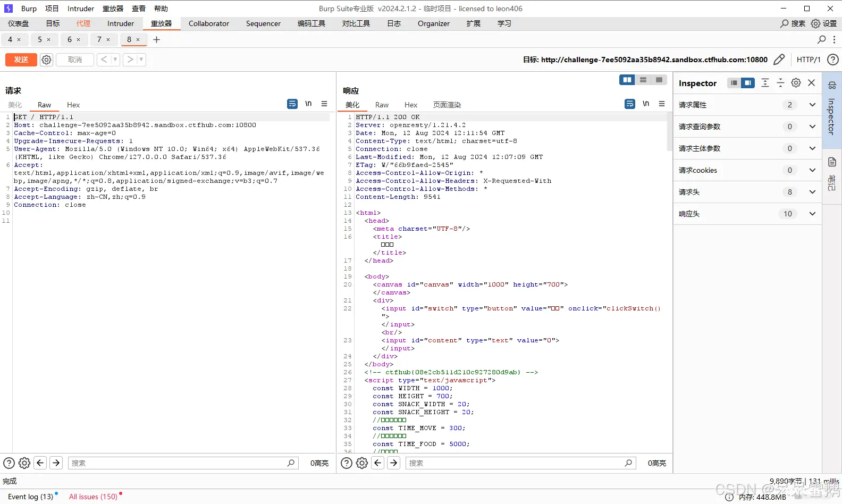
Task: Go to next response search match
Action: pos(394,463)
